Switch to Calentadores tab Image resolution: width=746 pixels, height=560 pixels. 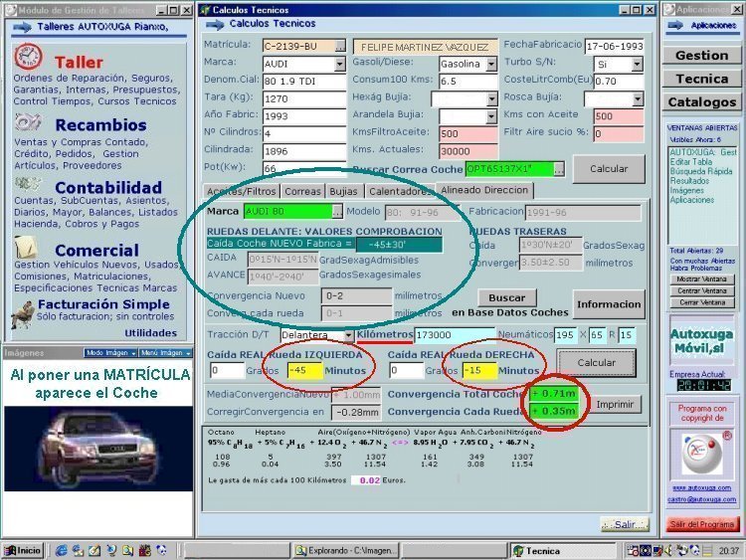(400, 191)
